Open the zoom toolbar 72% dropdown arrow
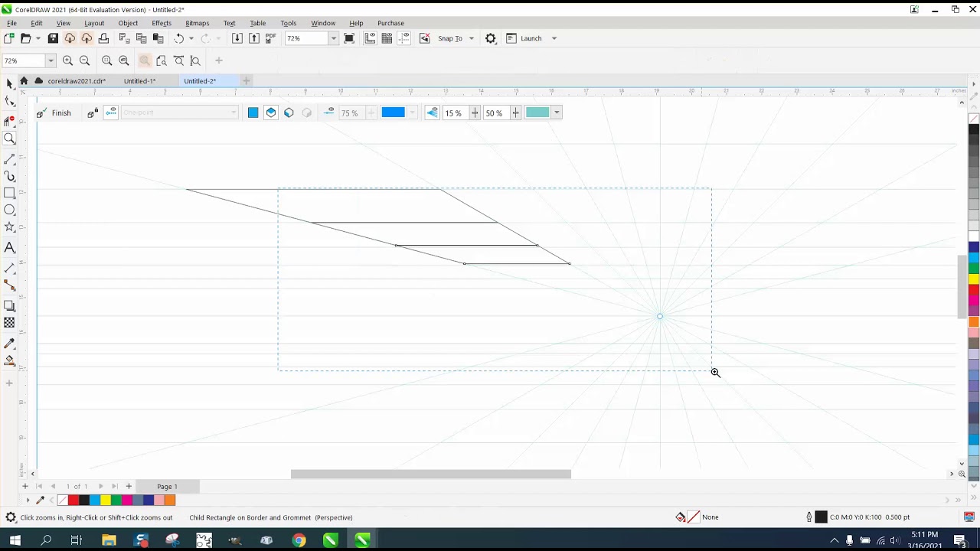Viewport: 980px width, 551px height. 51,60
